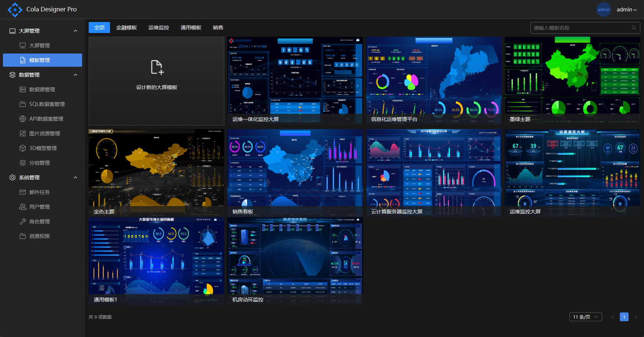Click the API数据集管理 globe icon

[23, 119]
